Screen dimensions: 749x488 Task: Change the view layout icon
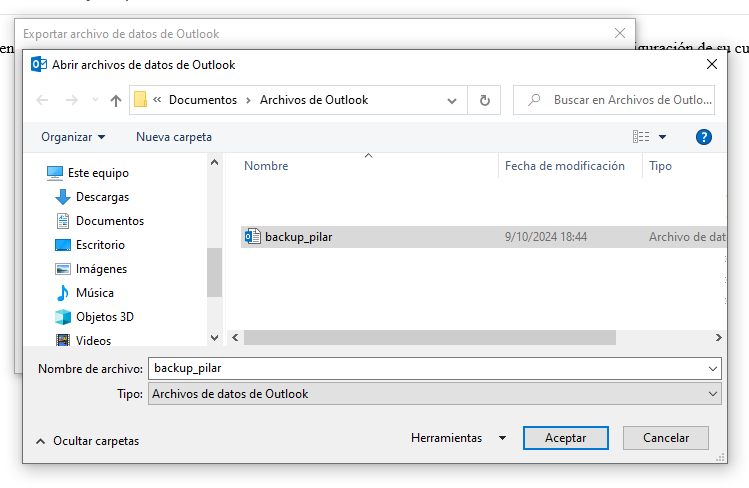(x=641, y=137)
